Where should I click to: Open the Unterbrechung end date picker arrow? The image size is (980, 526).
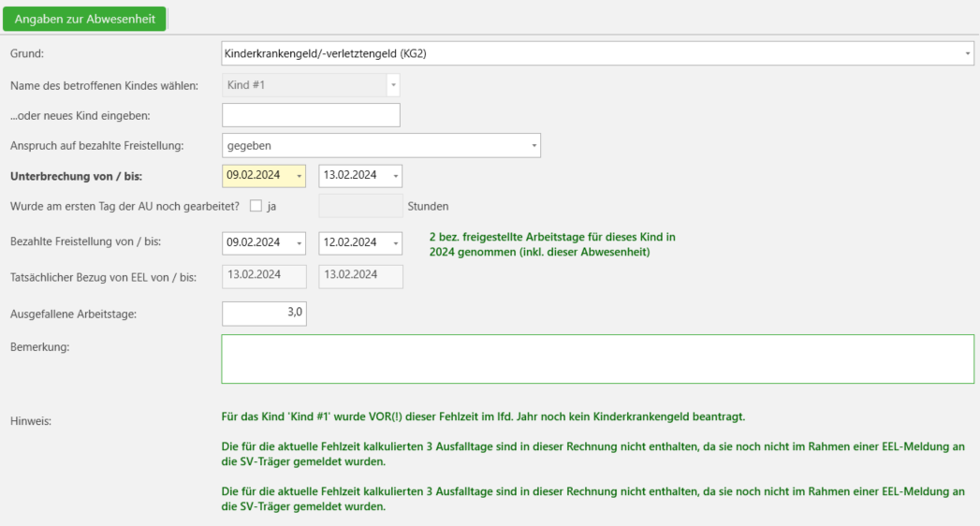395,176
